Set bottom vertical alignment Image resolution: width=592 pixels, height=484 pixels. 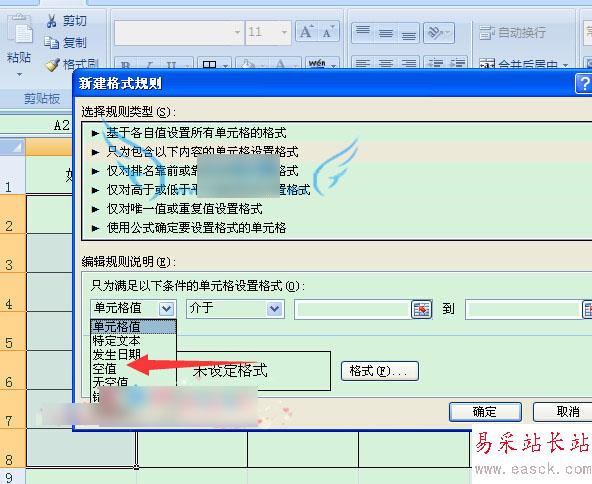(x=408, y=33)
